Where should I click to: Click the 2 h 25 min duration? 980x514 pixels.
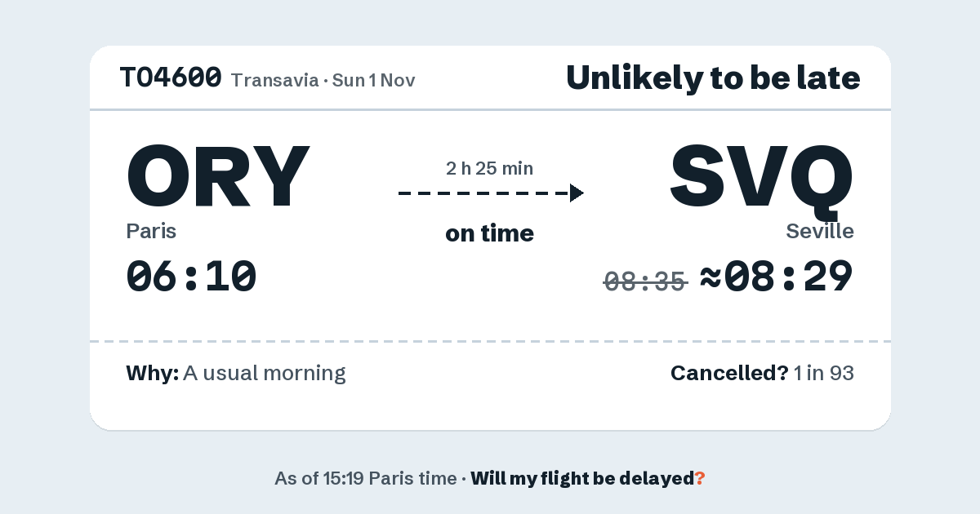click(490, 169)
